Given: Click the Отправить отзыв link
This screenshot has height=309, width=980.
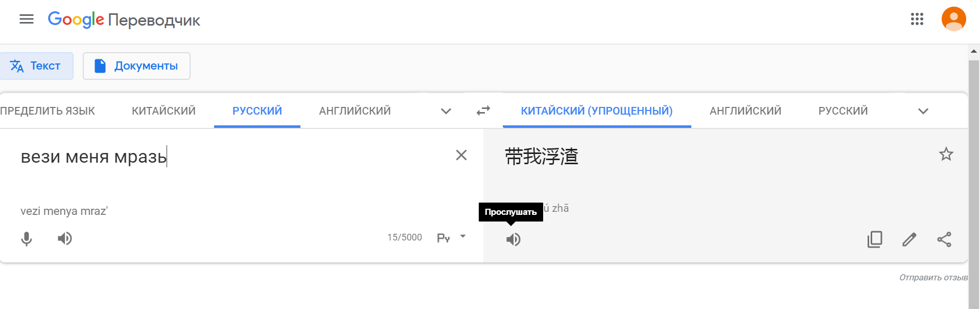Looking at the screenshot, I should (x=934, y=277).
